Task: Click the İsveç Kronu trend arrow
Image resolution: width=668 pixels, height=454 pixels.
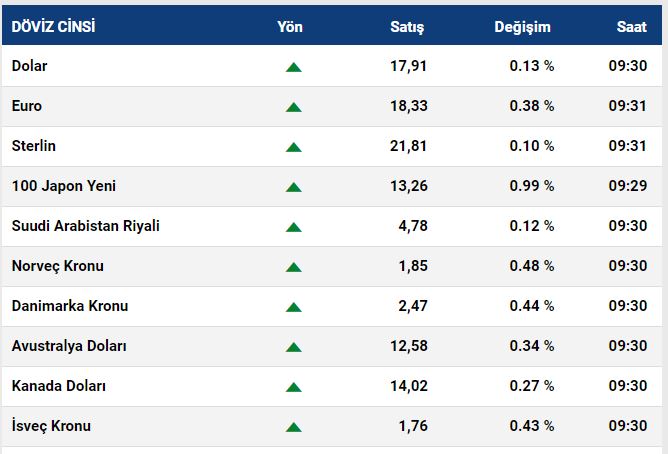Action: pyautogui.click(x=293, y=427)
